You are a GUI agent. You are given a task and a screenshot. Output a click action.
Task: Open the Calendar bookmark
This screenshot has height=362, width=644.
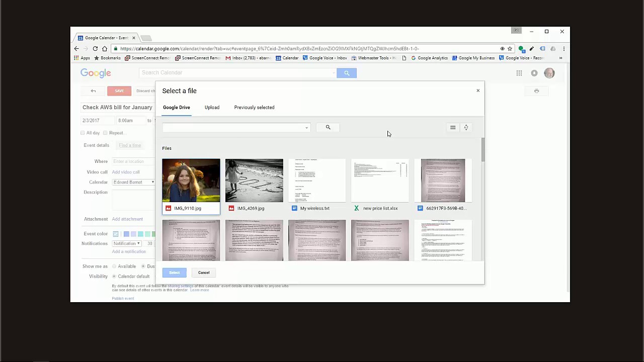pyautogui.click(x=287, y=58)
